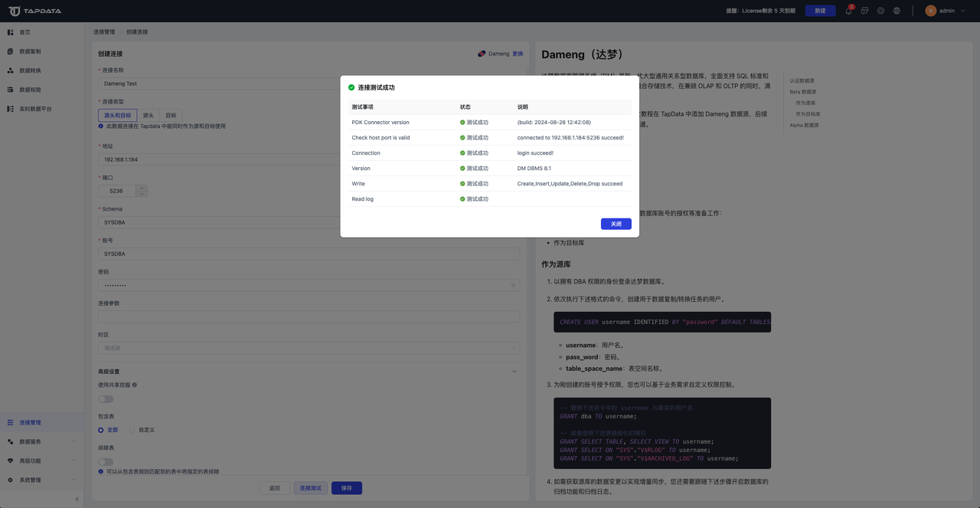
Task: Click info icon under 连接类型 options
Action: [101, 126]
